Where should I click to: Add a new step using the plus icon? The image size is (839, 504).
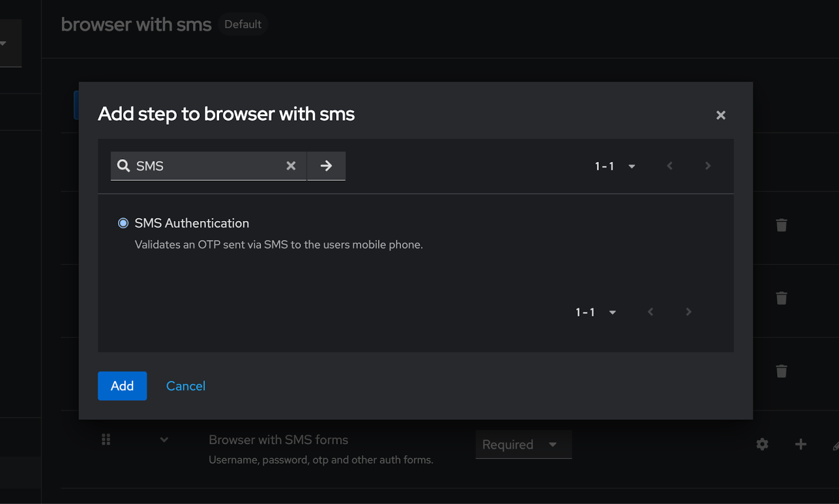click(800, 444)
